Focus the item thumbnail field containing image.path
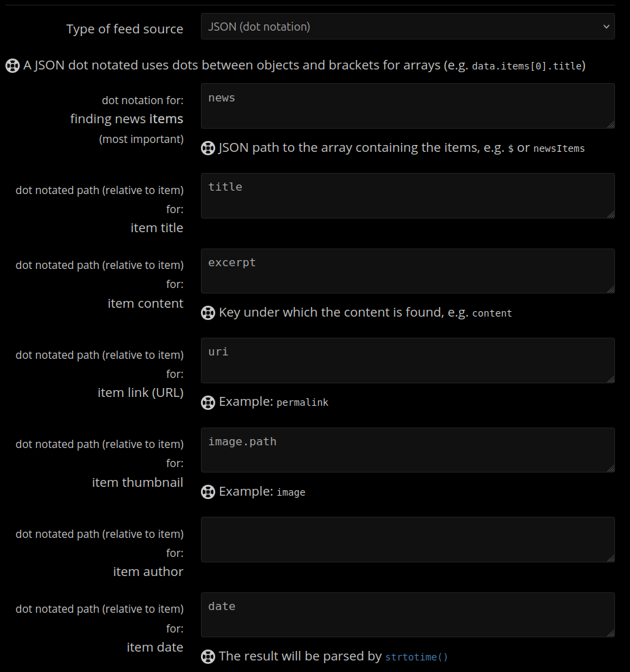The width and height of the screenshot is (630, 672). (x=407, y=450)
